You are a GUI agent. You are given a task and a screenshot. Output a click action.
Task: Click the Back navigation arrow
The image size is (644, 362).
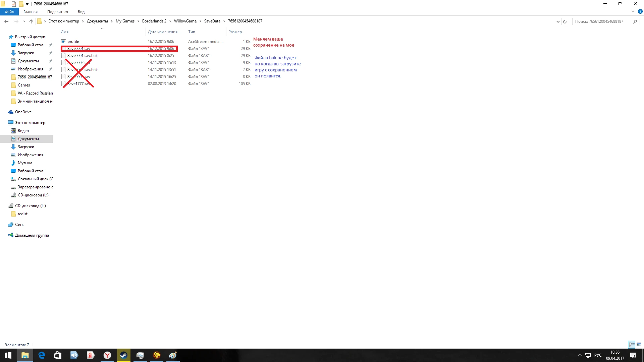click(6, 21)
